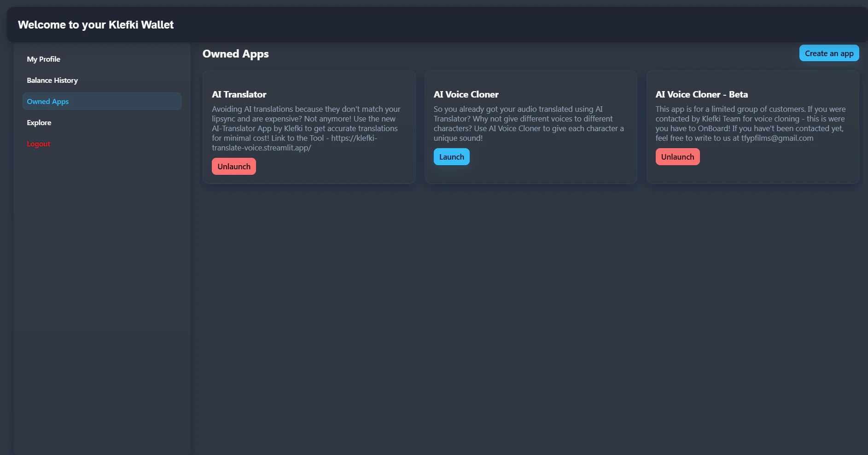868x455 pixels.
Task: Go to the Explore section
Action: [x=102, y=122]
